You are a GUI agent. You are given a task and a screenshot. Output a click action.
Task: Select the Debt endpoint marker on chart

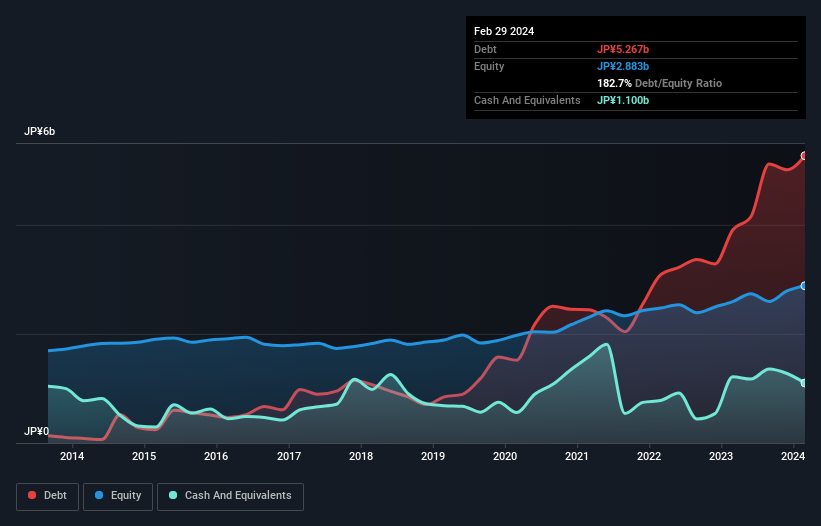pos(804,156)
